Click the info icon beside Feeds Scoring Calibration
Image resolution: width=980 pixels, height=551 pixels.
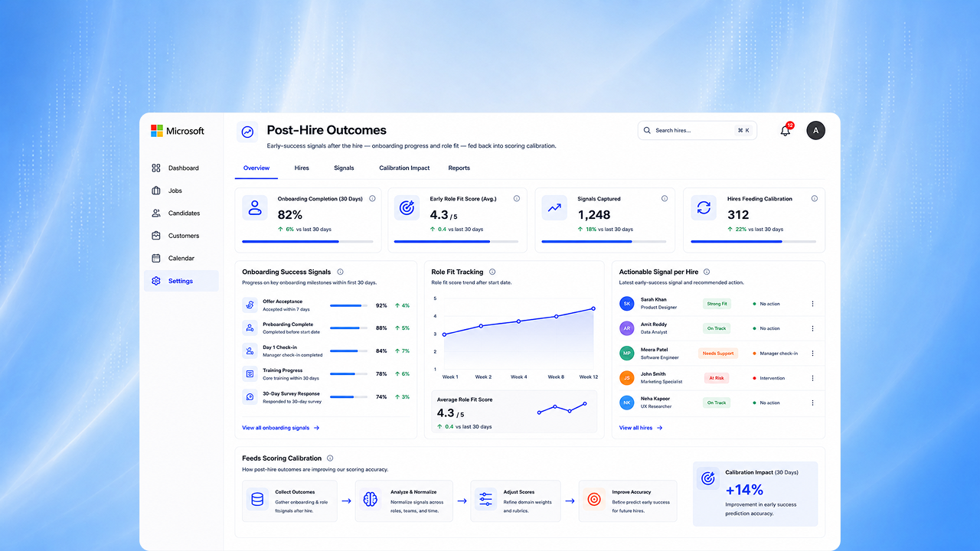tap(330, 458)
